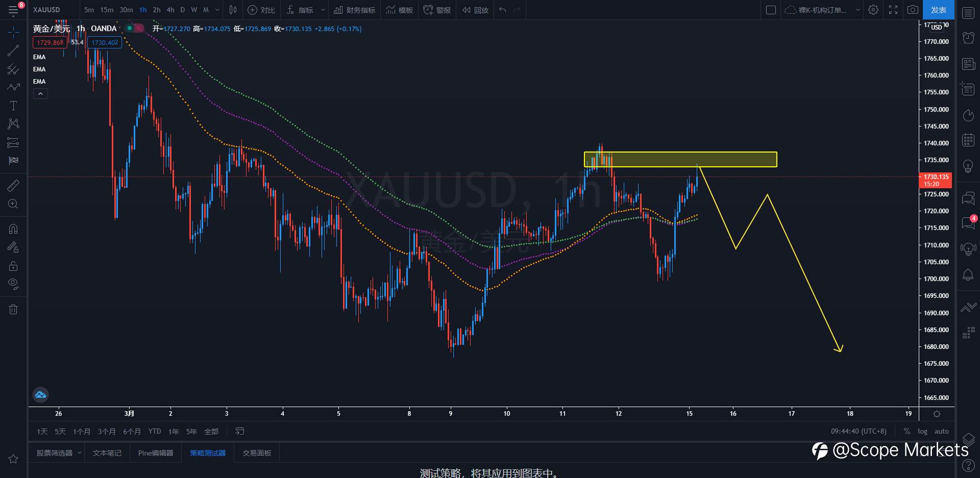This screenshot has height=478, width=980.
Task: Set date range to 全部
Action: (211, 432)
